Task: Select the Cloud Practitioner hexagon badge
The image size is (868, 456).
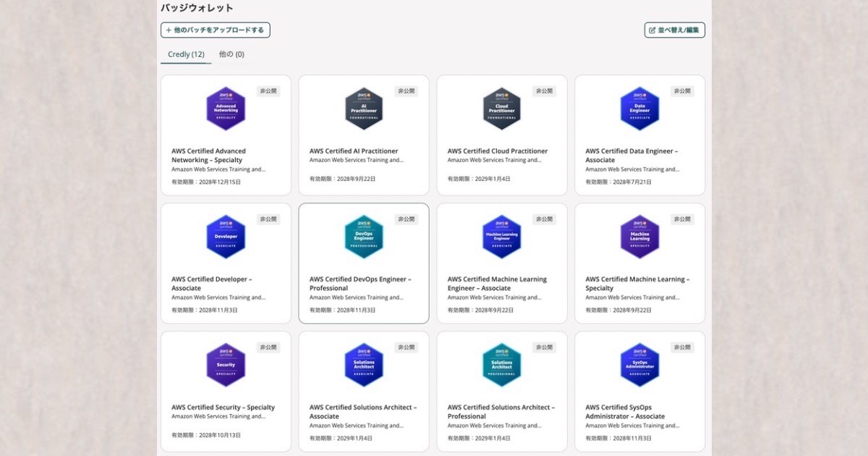Action: [x=502, y=109]
